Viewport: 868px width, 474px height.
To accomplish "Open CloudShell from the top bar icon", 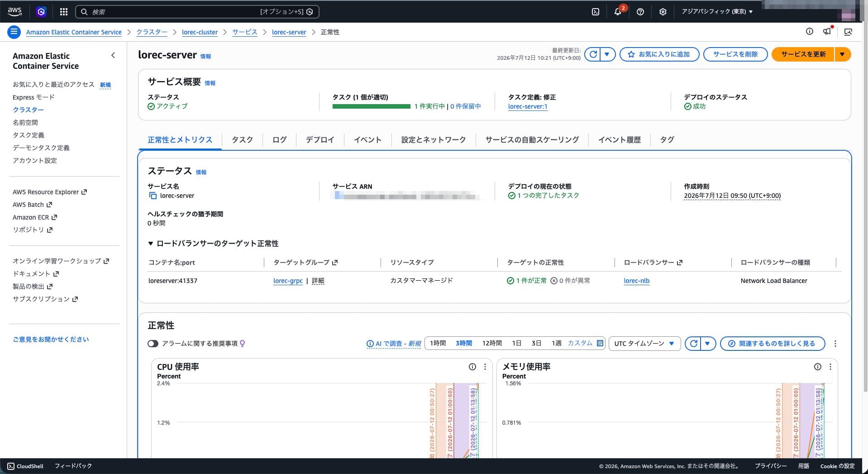I will 596,12.
